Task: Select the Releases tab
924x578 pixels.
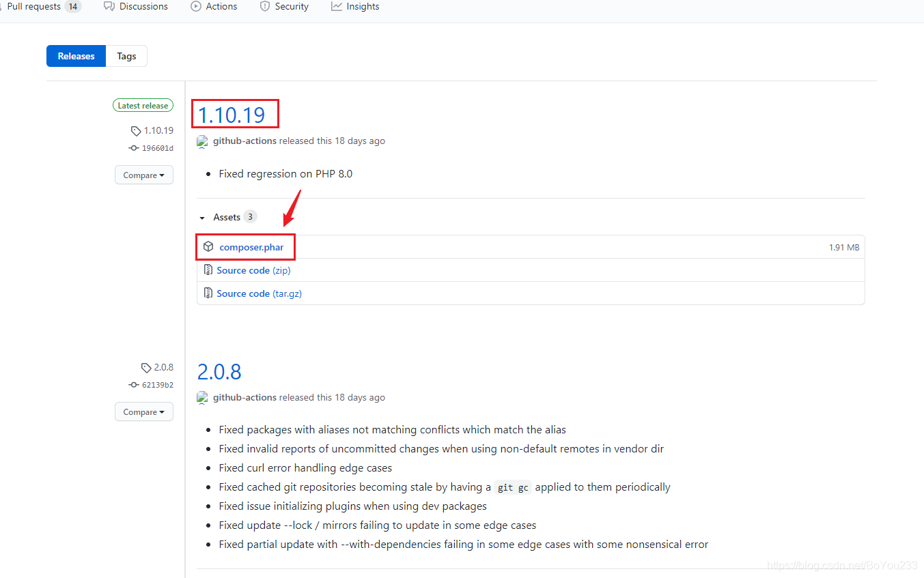Action: click(76, 55)
